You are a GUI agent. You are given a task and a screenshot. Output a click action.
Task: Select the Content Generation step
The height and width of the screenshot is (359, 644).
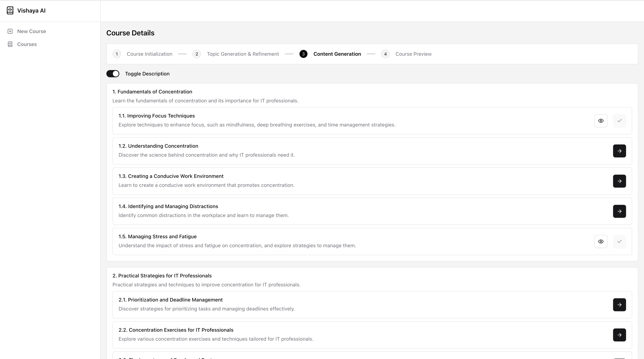tap(330, 54)
